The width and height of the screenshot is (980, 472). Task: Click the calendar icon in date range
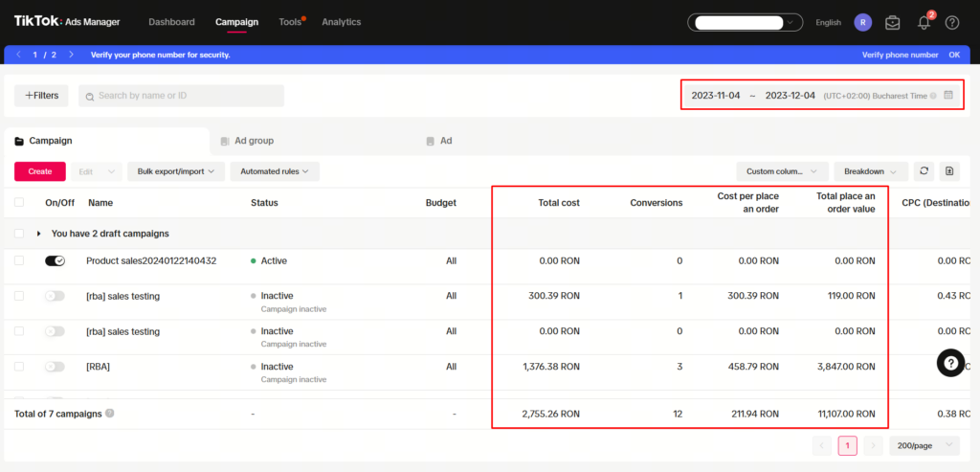(x=948, y=96)
